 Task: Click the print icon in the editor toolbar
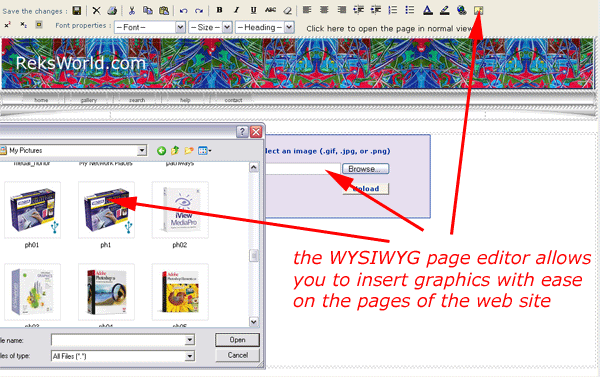pyautogui.click(x=112, y=11)
